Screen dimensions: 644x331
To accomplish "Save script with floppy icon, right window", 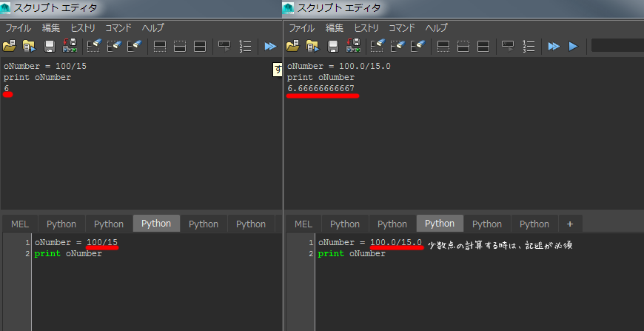I will click(333, 46).
